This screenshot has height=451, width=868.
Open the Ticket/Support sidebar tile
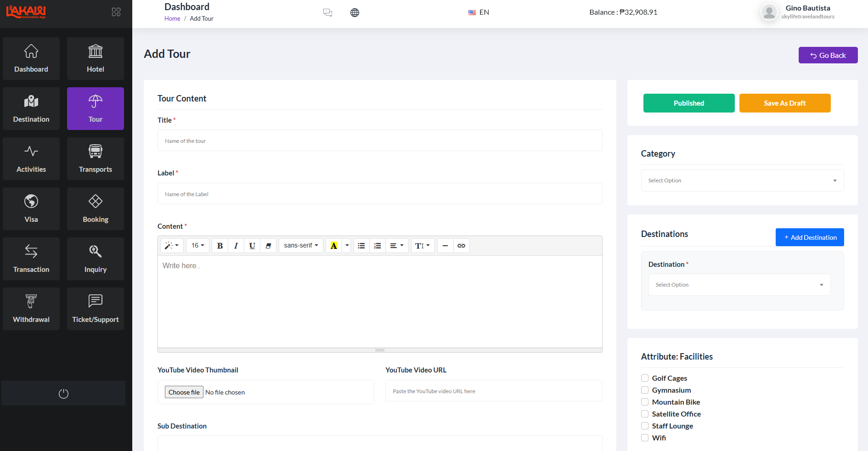pos(96,309)
